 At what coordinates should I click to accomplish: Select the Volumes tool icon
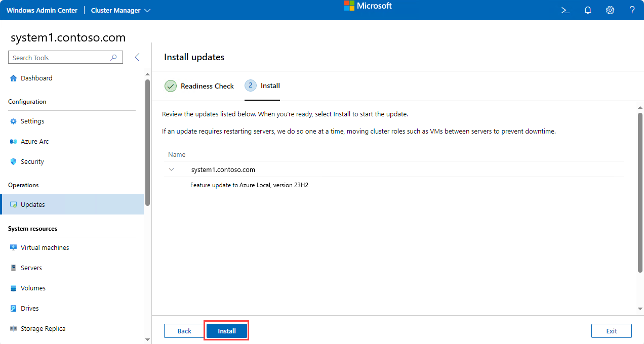click(x=12, y=288)
